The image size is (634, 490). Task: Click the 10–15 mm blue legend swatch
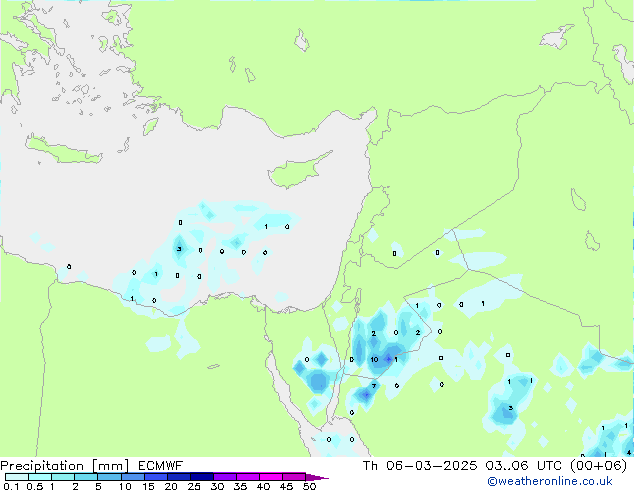pos(132,477)
